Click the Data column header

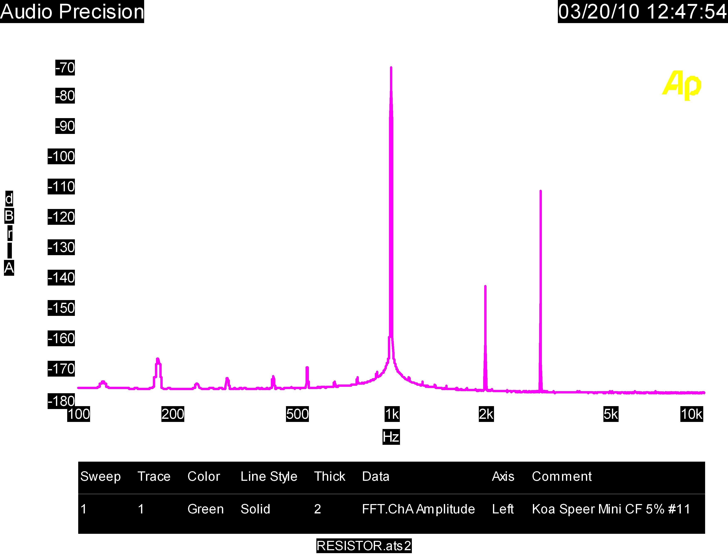click(x=376, y=476)
